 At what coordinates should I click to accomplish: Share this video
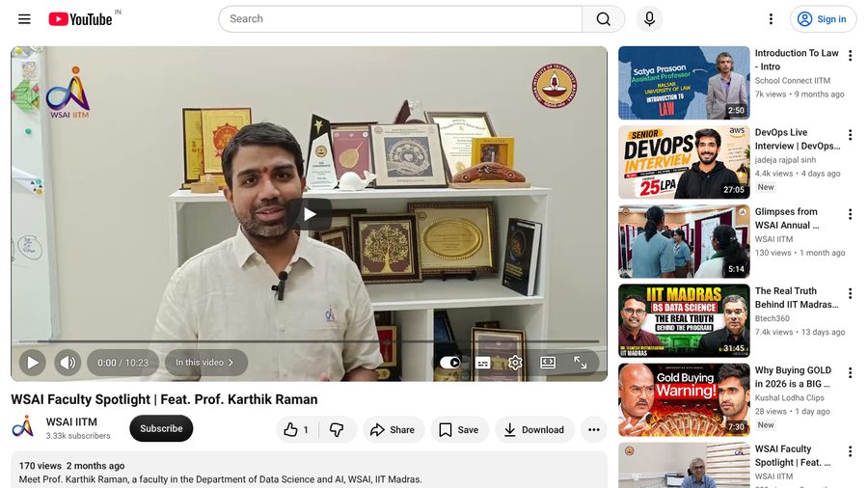point(393,429)
